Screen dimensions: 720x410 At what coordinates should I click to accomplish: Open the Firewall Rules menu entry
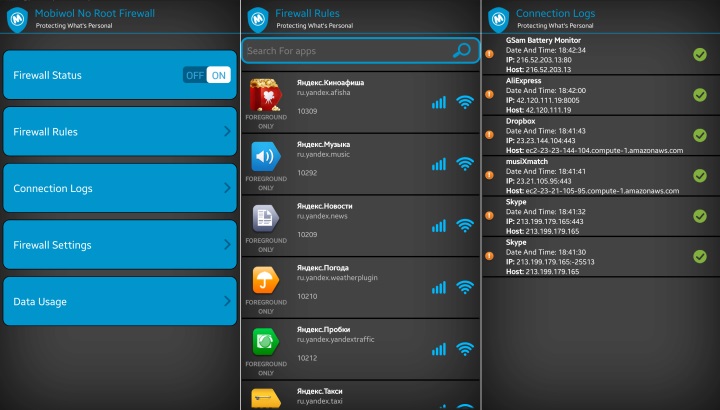[x=120, y=131]
